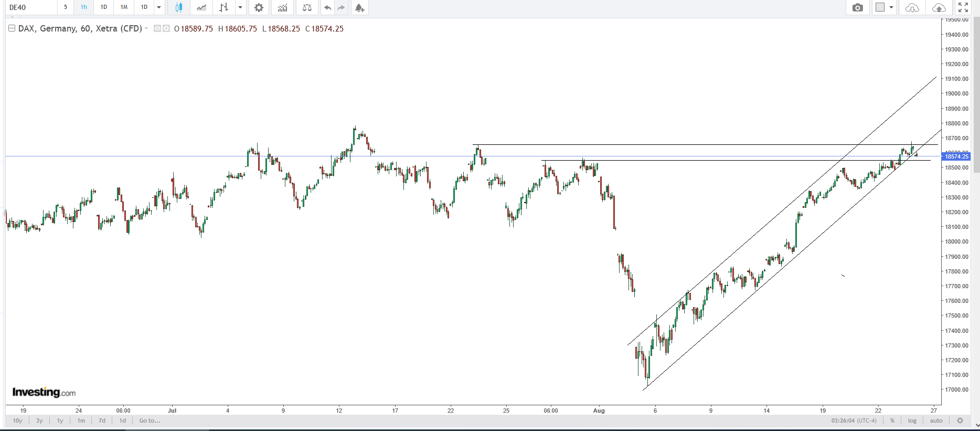Select the candlestick chart type icon
980x431 pixels.
[x=179, y=7]
